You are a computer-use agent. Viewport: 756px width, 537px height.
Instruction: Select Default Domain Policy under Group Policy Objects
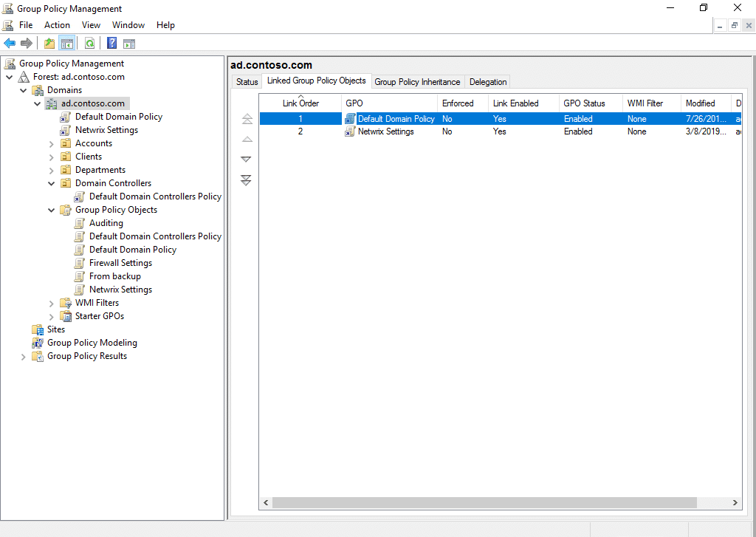coord(133,250)
